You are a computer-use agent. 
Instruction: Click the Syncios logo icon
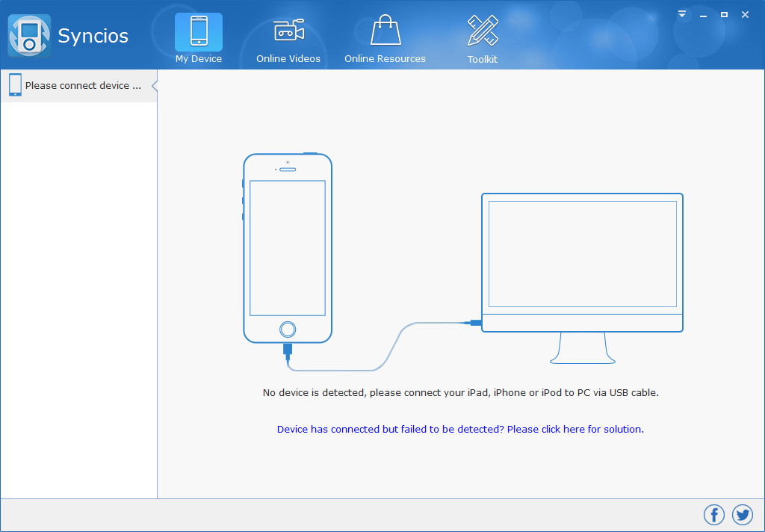(28, 35)
